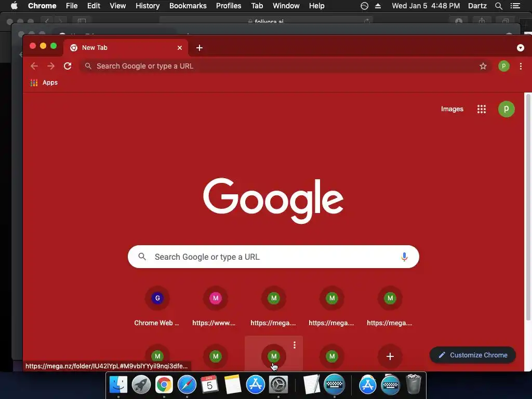
Task: Open the History menu
Action: 148,6
